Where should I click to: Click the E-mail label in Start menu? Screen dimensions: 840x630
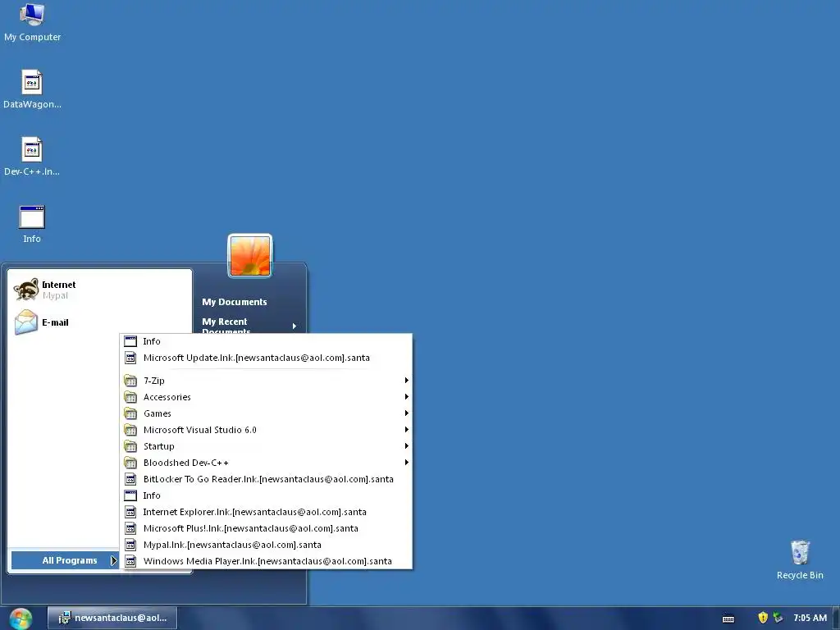55,322
